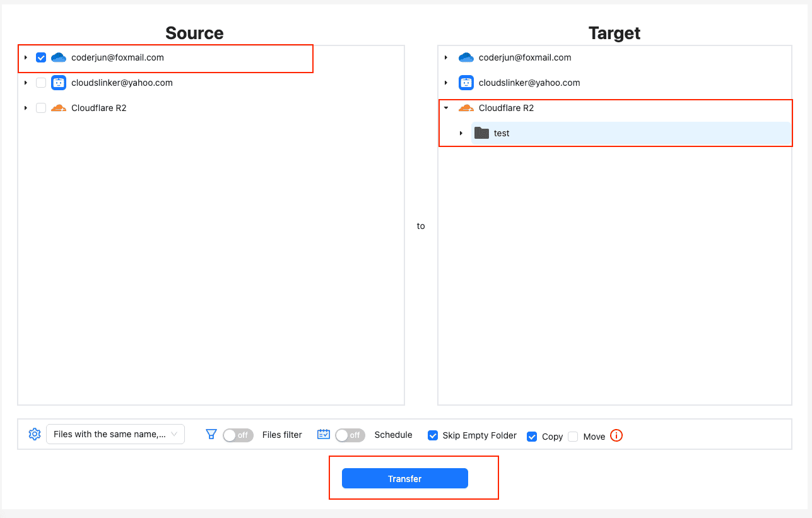Click the test folder icon
This screenshot has height=518, width=812.
tap(482, 133)
